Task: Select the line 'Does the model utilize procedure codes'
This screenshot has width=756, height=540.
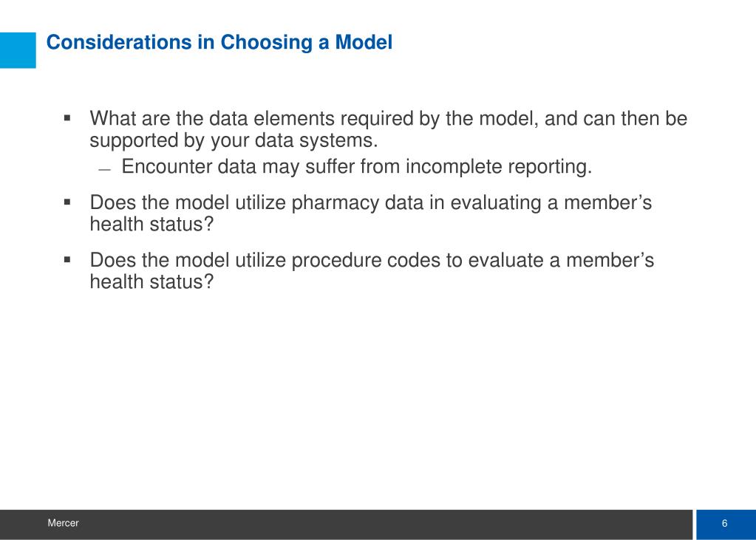Action: tap(372, 260)
